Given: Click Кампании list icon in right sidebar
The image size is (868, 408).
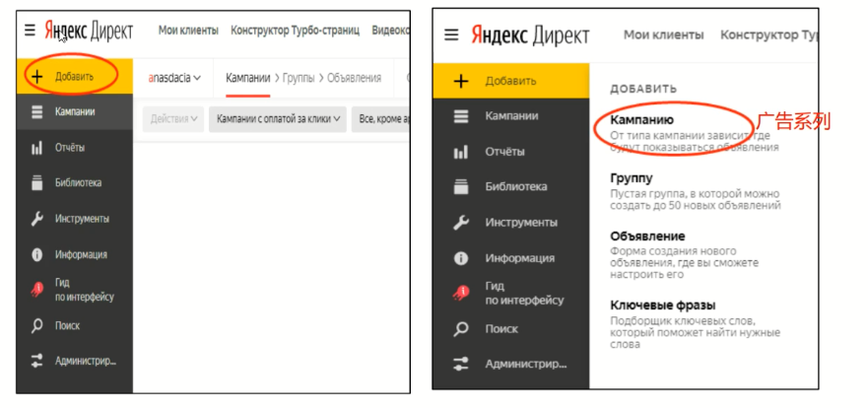Looking at the screenshot, I should [460, 116].
